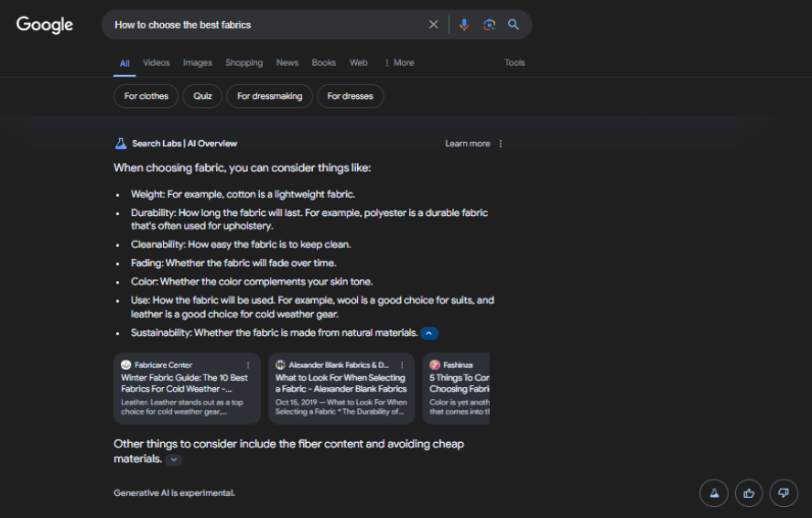Open Alexander Blank Fabrics source card
Screen dimensions: 812x518
341,388
